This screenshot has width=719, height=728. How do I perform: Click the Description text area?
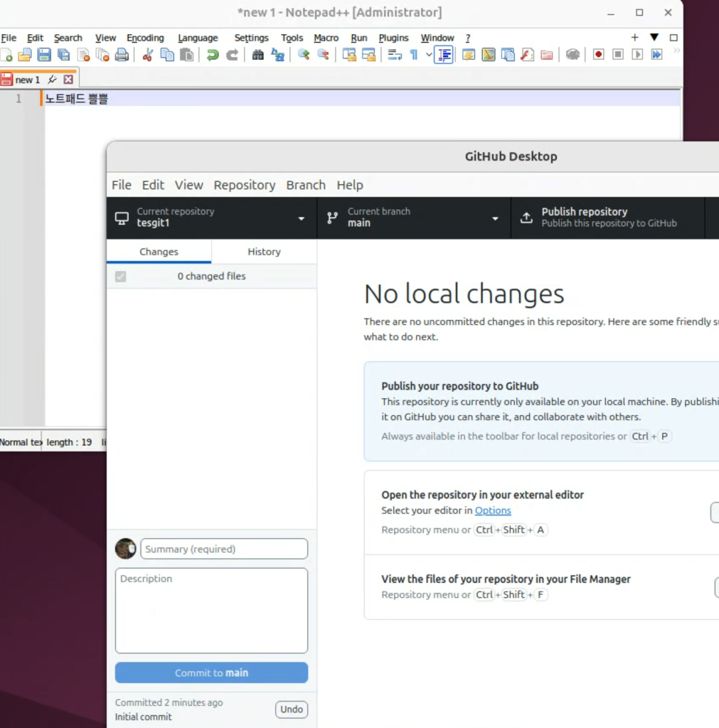pyautogui.click(x=211, y=611)
